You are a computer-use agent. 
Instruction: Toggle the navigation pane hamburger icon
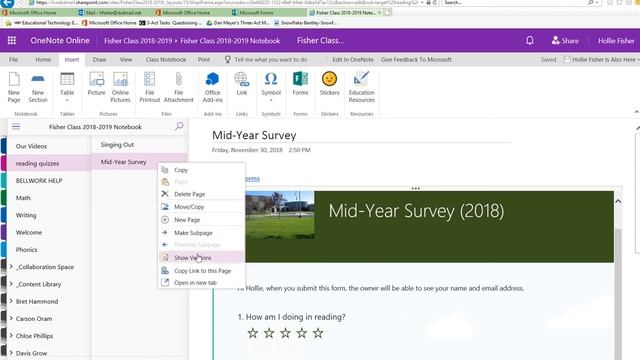(16, 127)
